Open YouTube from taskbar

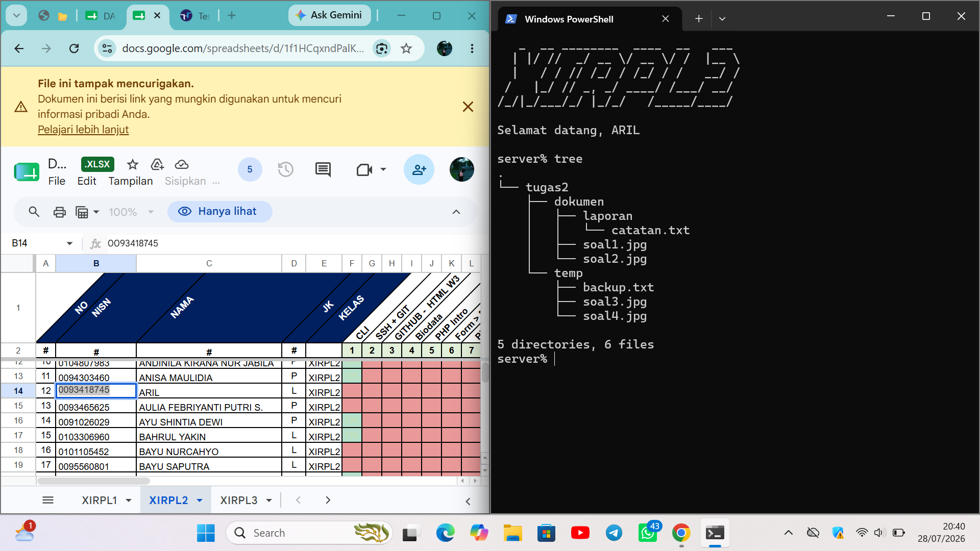(x=580, y=533)
